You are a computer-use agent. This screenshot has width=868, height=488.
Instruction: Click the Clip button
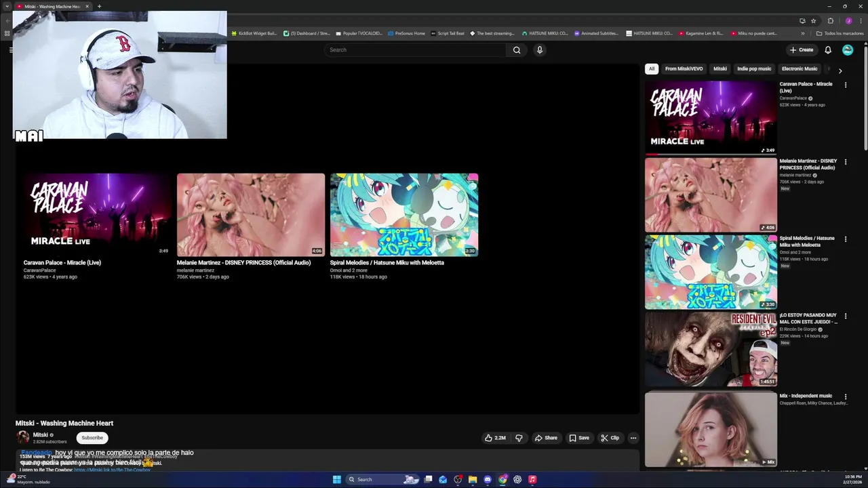point(610,438)
